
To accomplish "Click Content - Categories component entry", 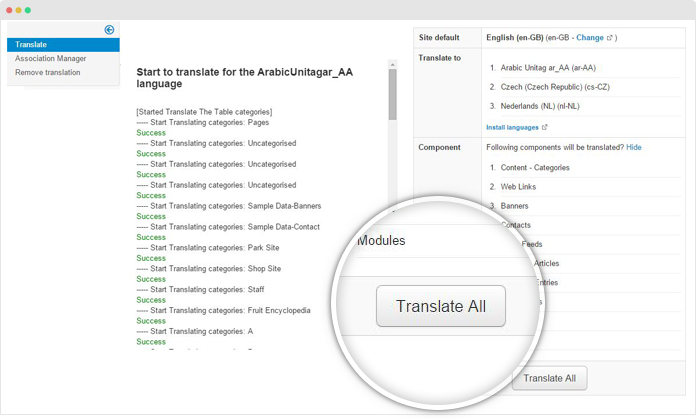I will [535, 168].
